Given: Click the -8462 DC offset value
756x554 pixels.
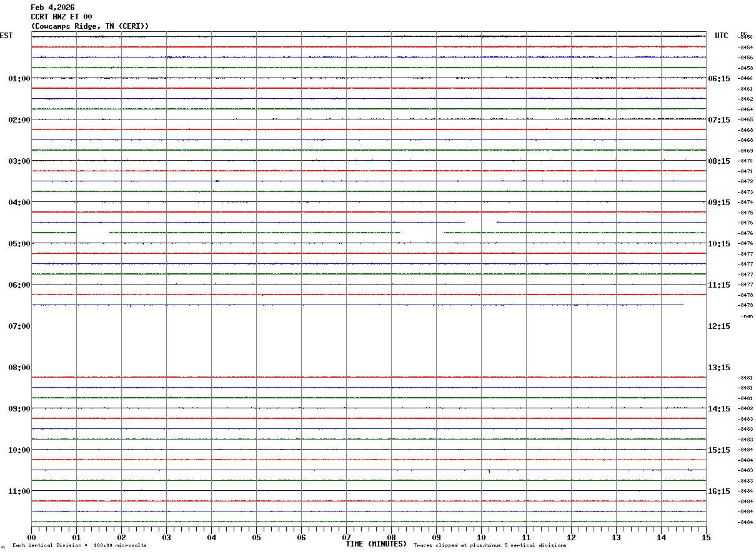Looking at the screenshot, I should pos(745,99).
